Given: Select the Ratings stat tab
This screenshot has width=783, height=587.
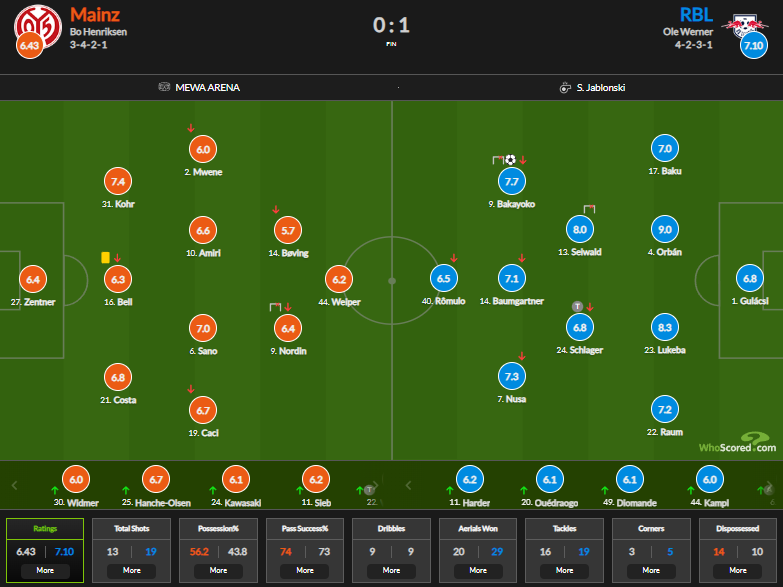Looking at the screenshot, I should coord(45,551).
